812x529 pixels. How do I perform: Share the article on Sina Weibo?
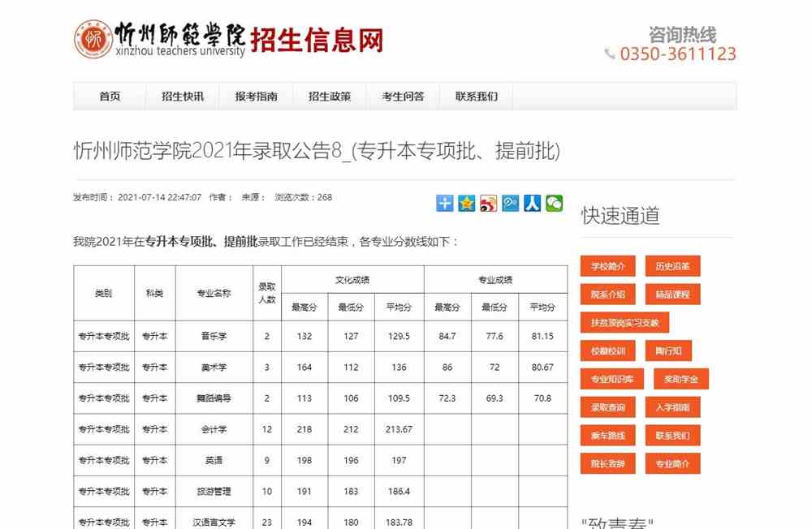pos(488,203)
